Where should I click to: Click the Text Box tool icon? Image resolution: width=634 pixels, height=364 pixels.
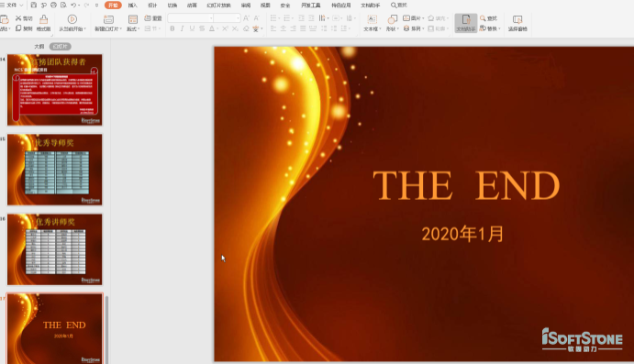coord(372,19)
